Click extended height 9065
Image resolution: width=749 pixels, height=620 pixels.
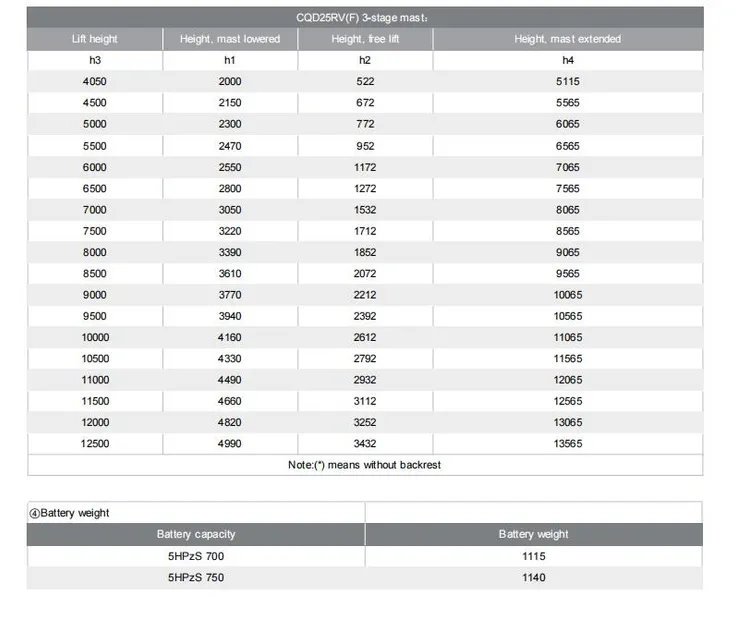[567, 252]
